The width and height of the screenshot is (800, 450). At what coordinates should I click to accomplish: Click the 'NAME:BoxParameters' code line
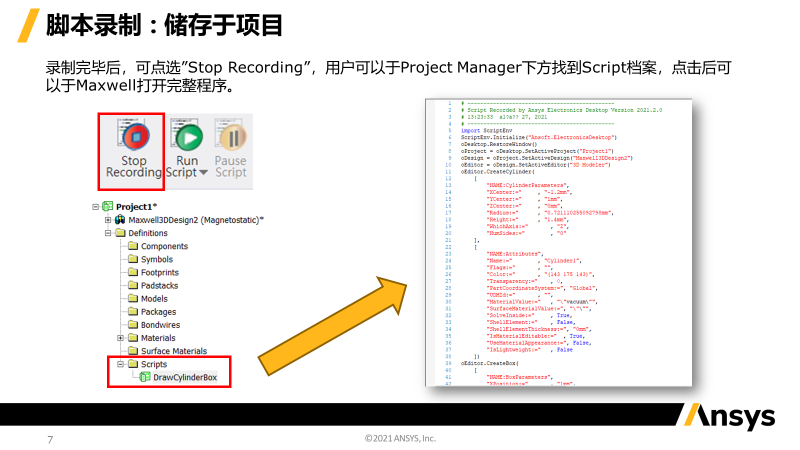520,377
